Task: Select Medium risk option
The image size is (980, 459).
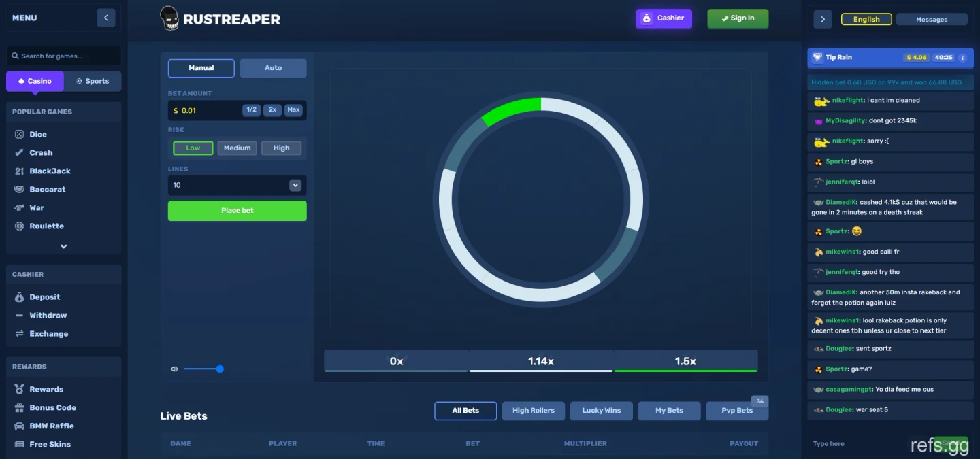Action: pos(238,148)
